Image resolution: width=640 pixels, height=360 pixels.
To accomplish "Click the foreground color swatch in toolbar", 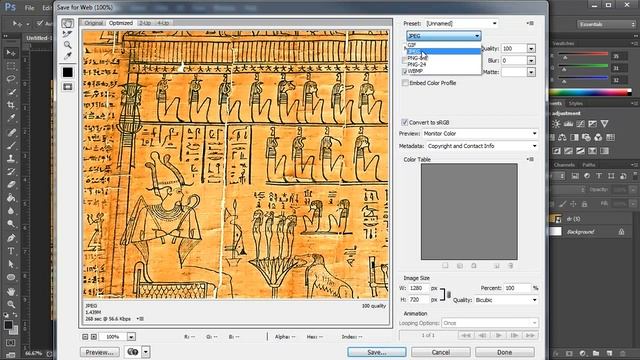I will [x=8, y=325].
